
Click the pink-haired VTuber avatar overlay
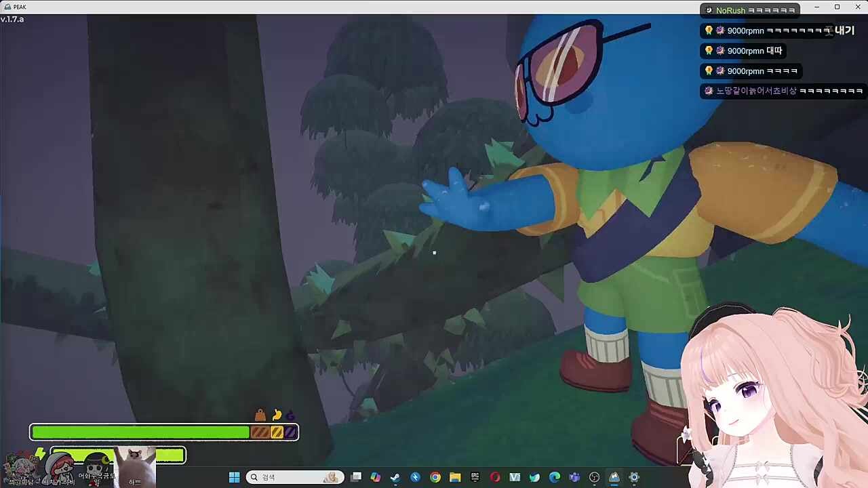pos(773,396)
